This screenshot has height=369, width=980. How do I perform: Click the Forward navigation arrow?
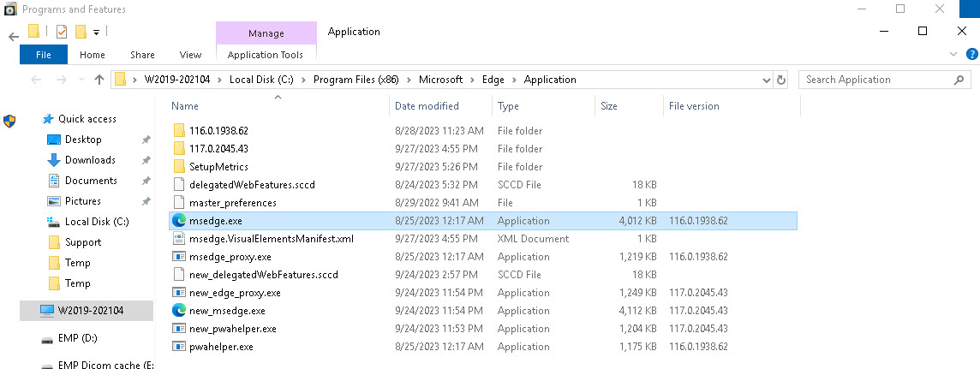(x=62, y=80)
